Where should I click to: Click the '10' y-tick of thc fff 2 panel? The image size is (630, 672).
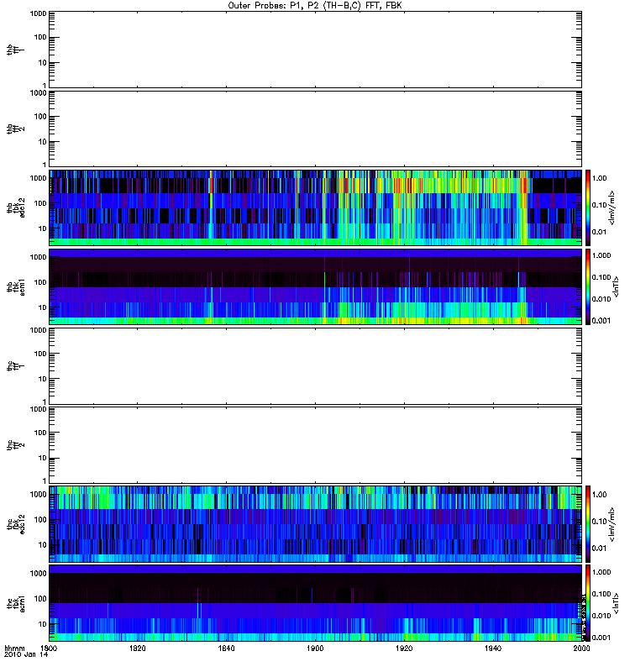pos(43,458)
